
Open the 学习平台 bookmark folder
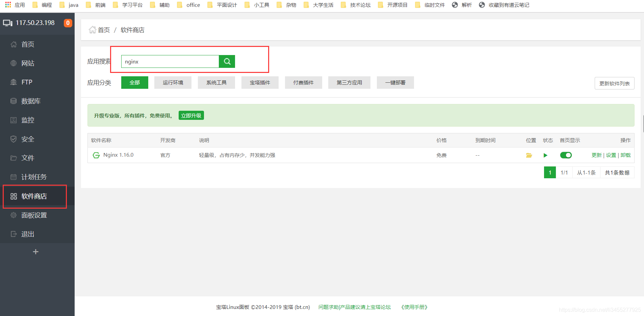coord(128,5)
